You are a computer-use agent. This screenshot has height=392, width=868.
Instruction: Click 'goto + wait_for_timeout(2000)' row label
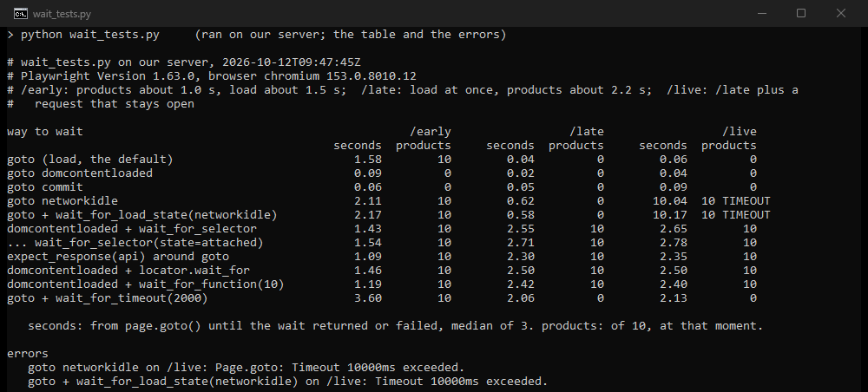[x=108, y=298]
